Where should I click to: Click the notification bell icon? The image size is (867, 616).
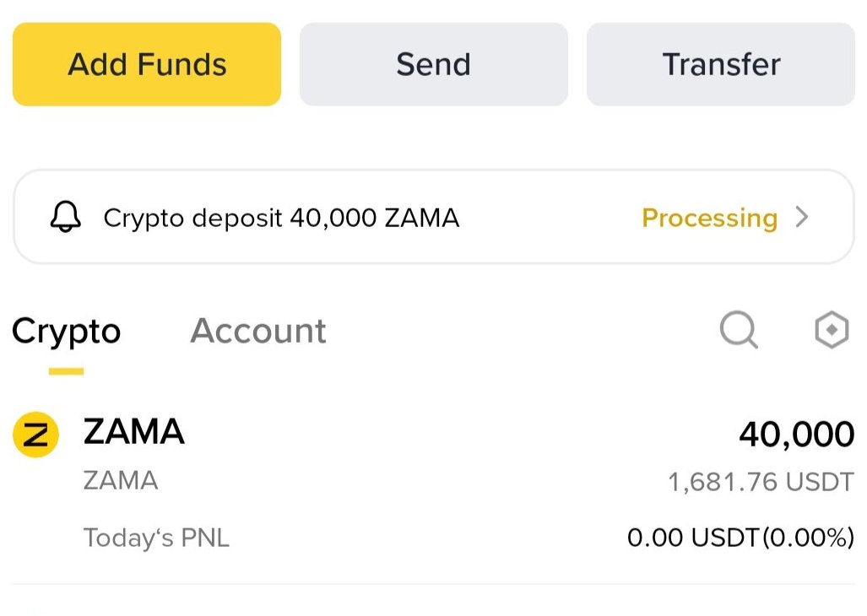[x=66, y=218]
